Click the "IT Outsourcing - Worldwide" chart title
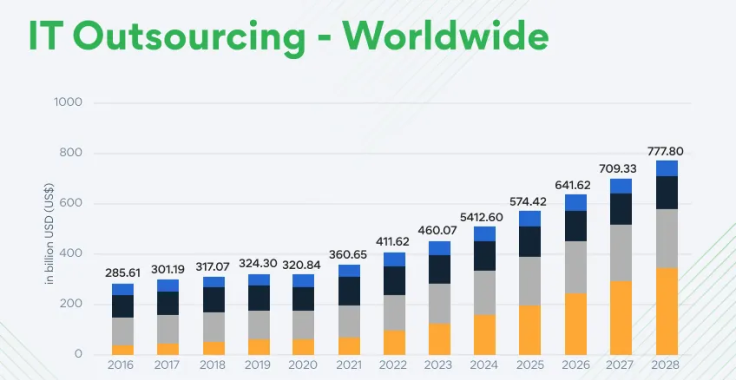736x380 pixels. 288,38
